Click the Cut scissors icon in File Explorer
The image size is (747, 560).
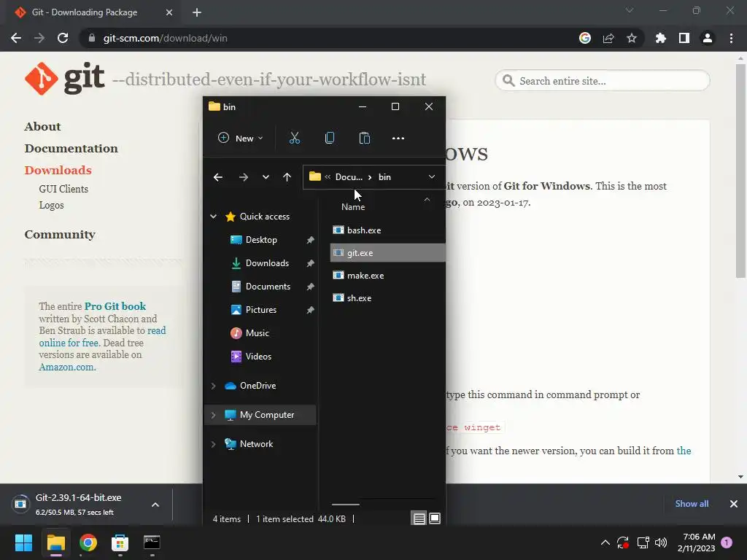(295, 138)
